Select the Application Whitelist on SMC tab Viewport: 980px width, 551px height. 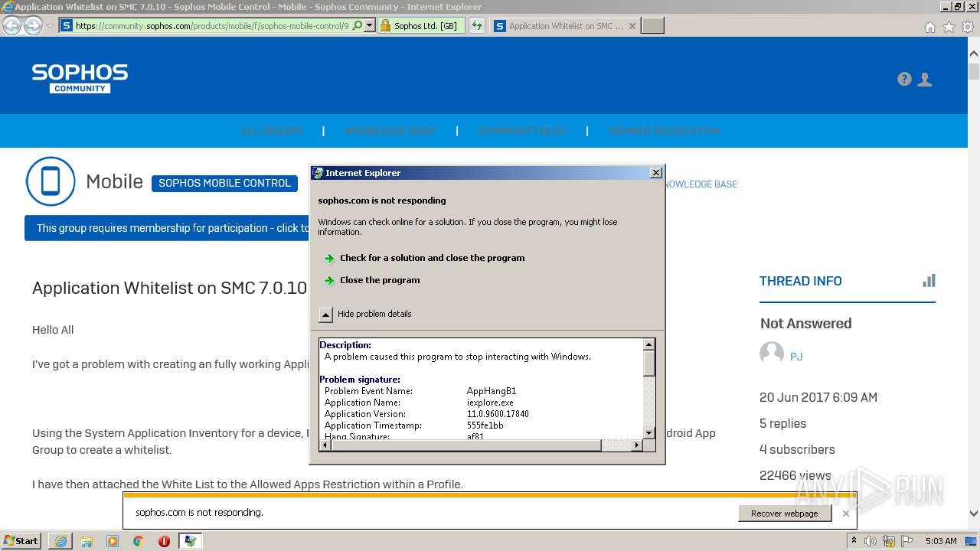tap(565, 26)
